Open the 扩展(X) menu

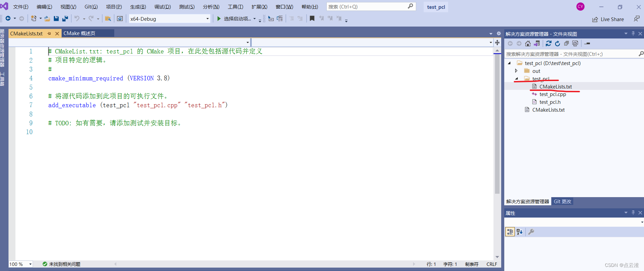click(259, 7)
